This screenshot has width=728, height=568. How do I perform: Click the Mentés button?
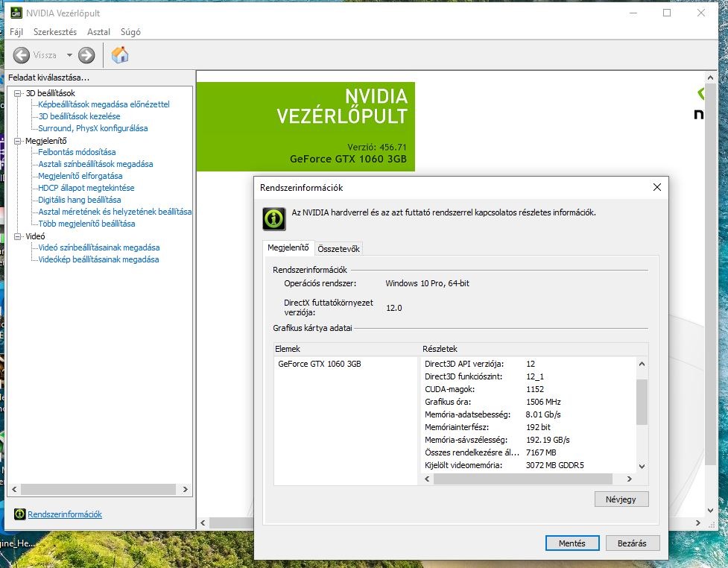tap(572, 543)
